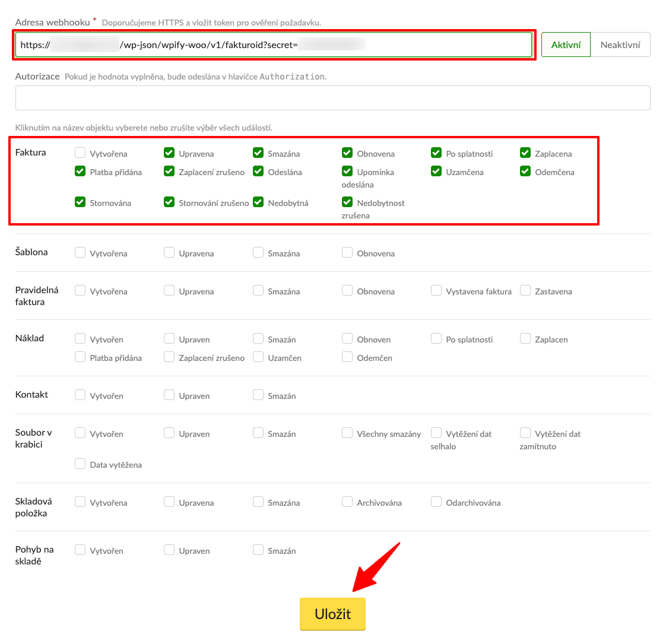Tick Pohyb na skladě Upraven checkbox
The height and width of the screenshot is (644, 666).
coord(169,550)
